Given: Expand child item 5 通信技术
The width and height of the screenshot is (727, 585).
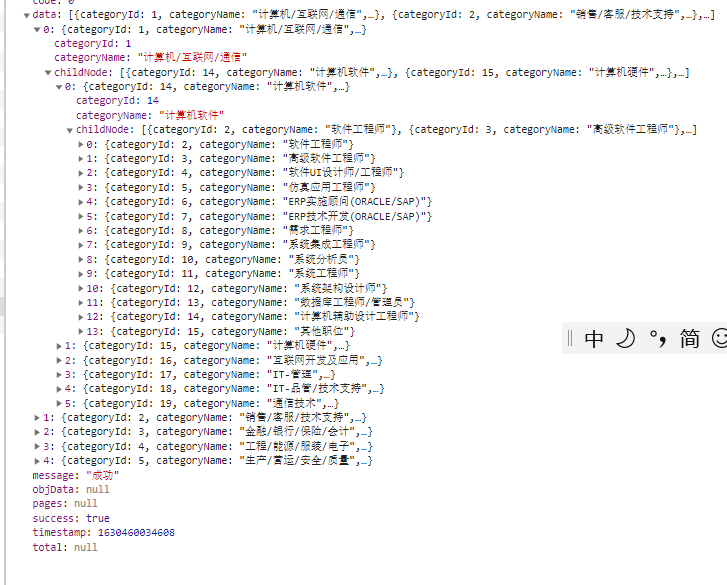Looking at the screenshot, I should point(59,403).
